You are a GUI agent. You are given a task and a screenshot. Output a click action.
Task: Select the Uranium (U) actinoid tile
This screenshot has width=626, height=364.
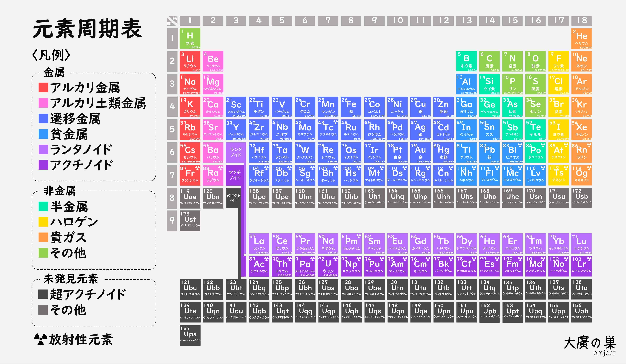tap(328, 266)
